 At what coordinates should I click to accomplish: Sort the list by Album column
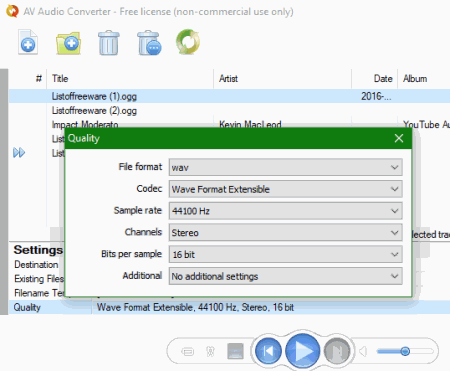pos(424,79)
